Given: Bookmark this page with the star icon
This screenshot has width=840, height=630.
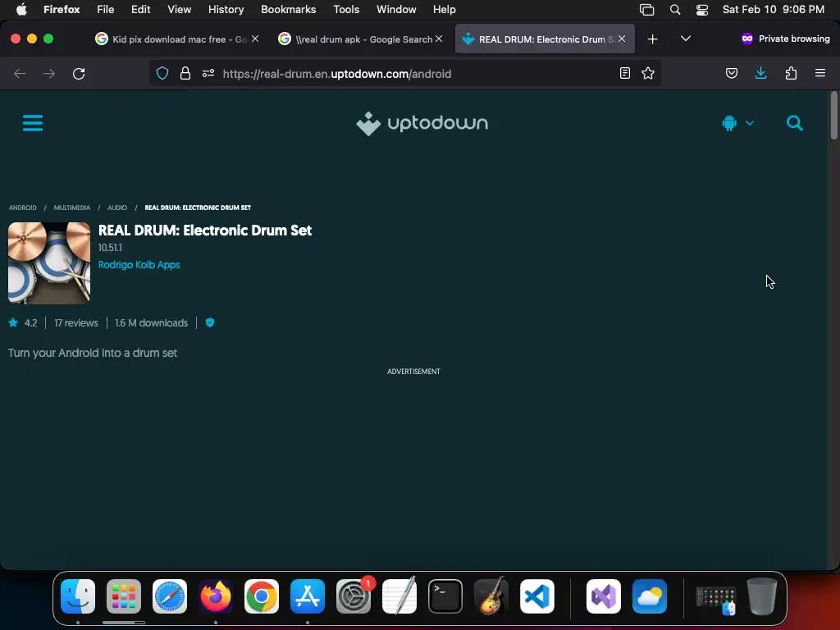Looking at the screenshot, I should (648, 73).
